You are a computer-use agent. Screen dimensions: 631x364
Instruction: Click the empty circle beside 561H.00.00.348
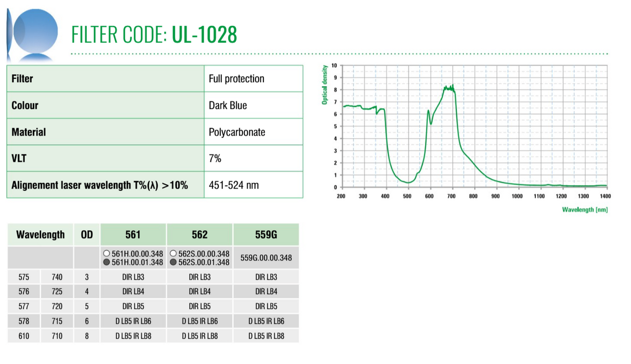[x=107, y=253]
